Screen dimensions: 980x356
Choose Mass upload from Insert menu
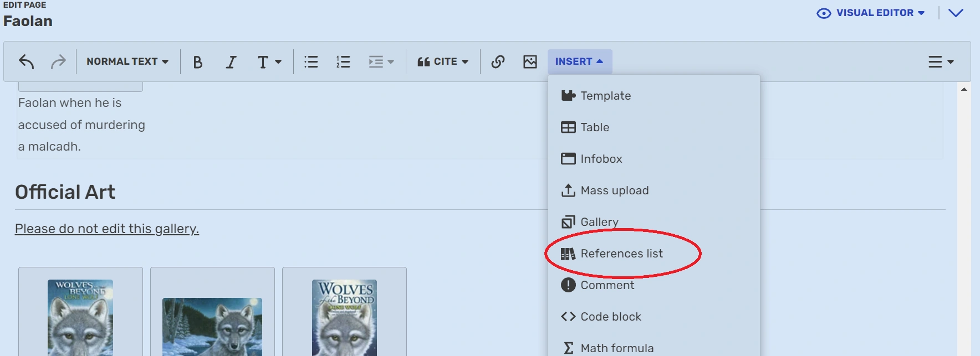coord(654,190)
